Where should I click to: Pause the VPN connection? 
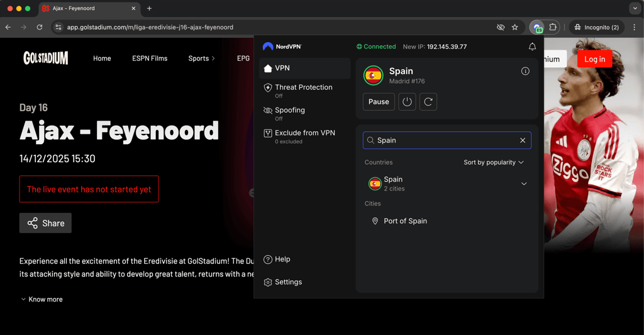[x=379, y=102]
